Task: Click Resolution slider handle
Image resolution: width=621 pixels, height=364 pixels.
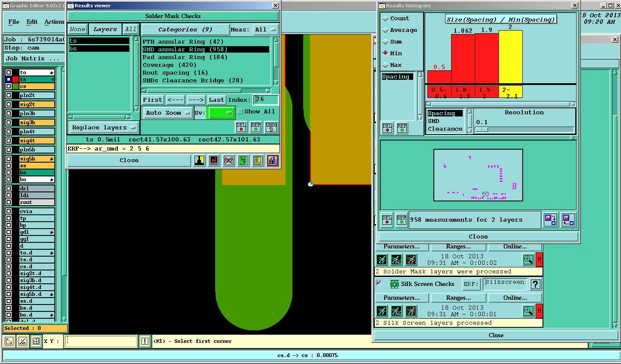Action: point(482,129)
